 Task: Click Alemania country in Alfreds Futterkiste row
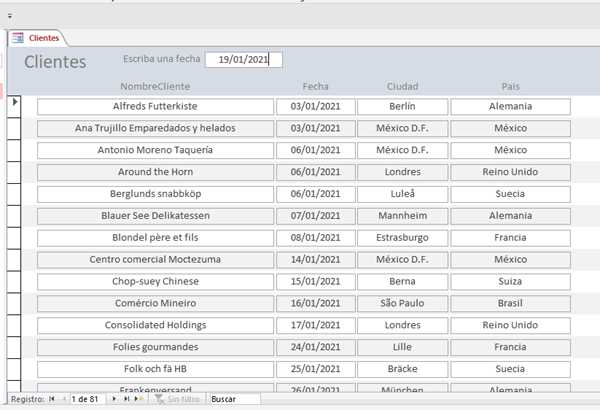[510, 106]
